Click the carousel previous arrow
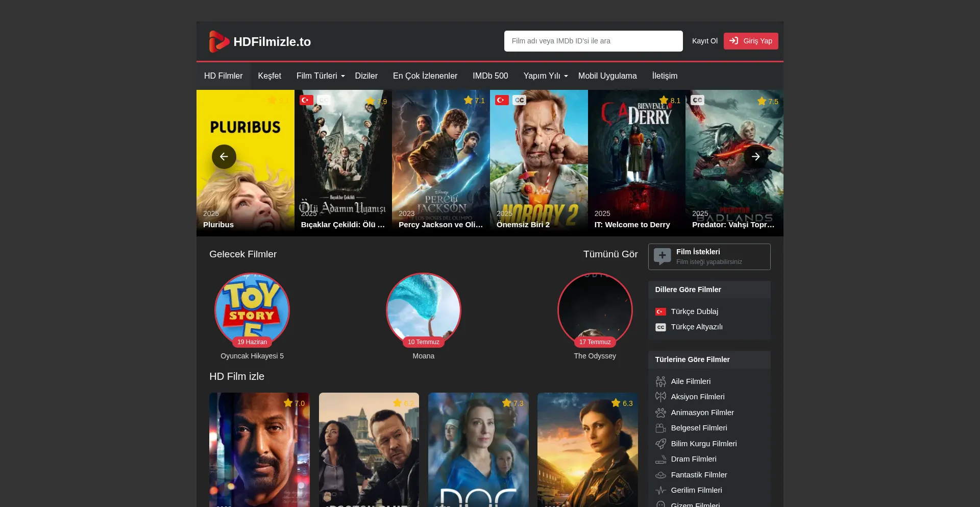 tap(224, 157)
